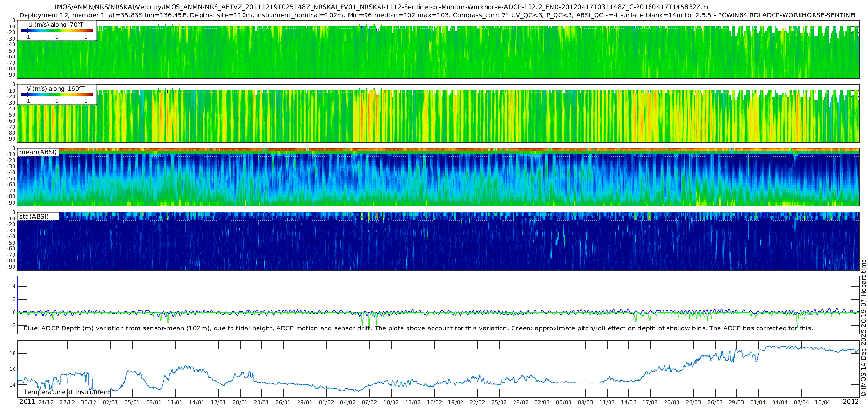The width and height of the screenshot is (868, 410).
Task: Click the 4 tick on depth variation axis
Action: click(x=14, y=287)
